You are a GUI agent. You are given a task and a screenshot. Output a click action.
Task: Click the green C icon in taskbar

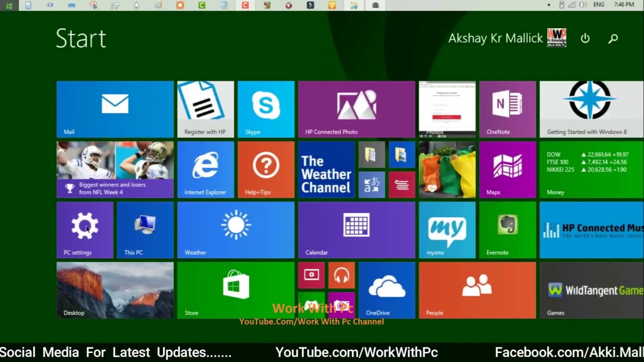tap(202, 5)
